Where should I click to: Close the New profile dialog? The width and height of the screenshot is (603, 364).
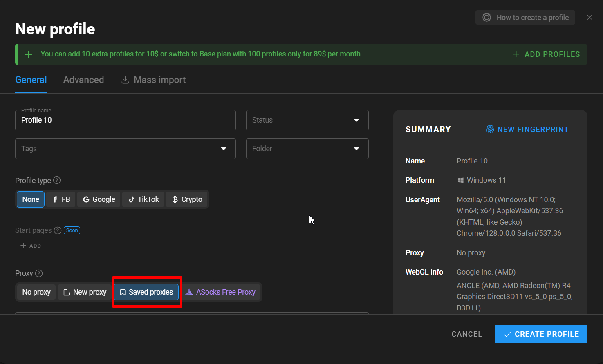[589, 17]
